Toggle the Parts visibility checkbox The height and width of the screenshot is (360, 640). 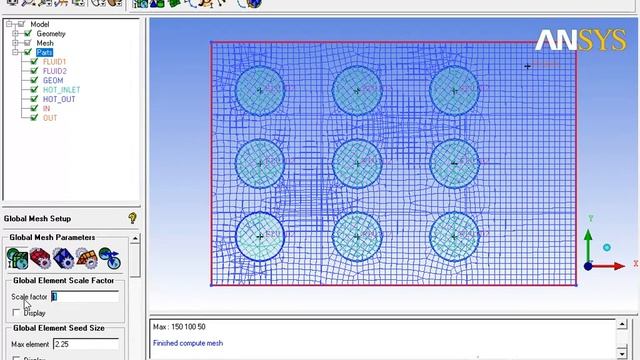28,52
